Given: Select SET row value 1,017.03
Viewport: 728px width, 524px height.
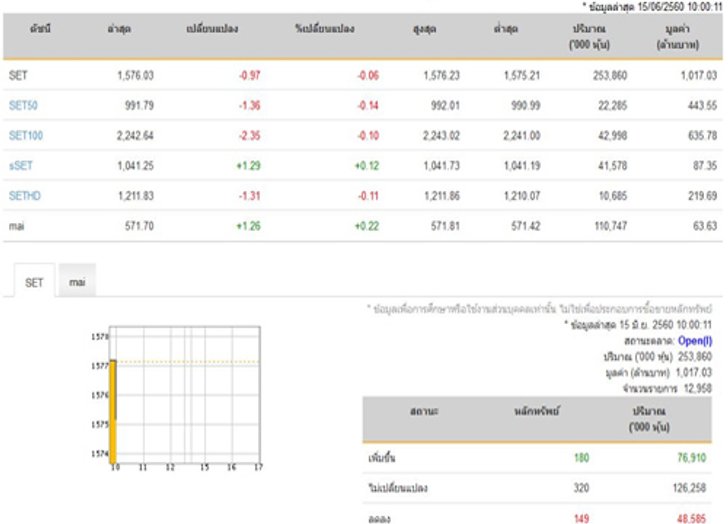Looking at the screenshot, I should (x=699, y=75).
